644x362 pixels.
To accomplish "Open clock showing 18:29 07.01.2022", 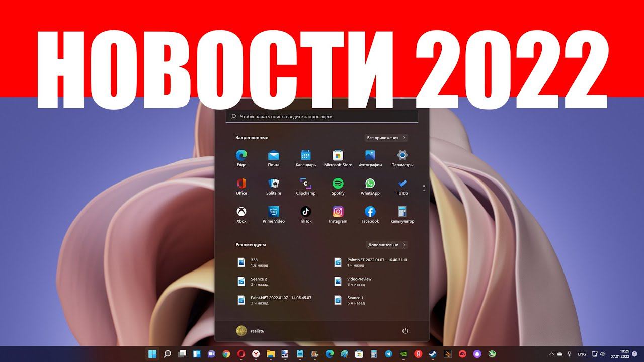I will (x=620, y=354).
